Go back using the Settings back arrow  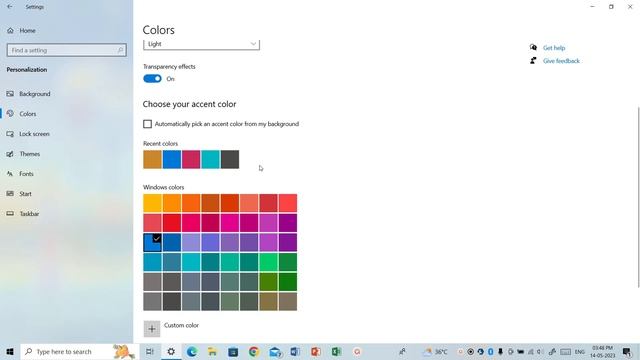click(x=10, y=7)
